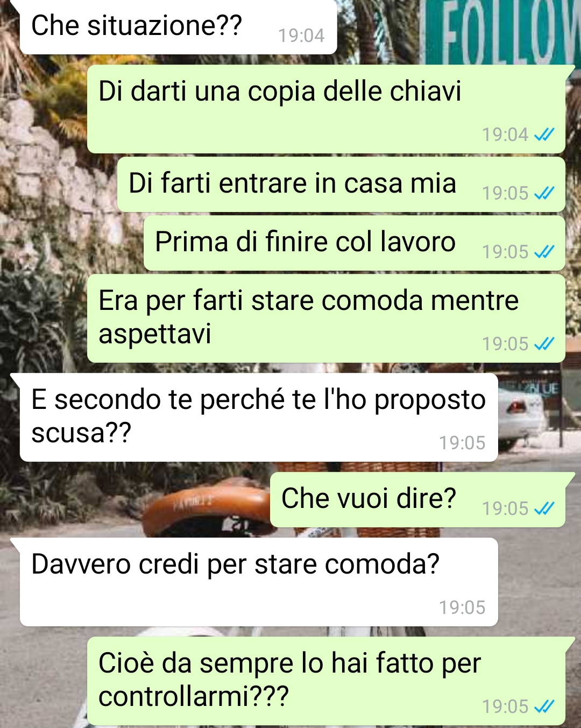
Task: Click the 19:04 timestamp on "Che situazione??"
Action: [301, 36]
